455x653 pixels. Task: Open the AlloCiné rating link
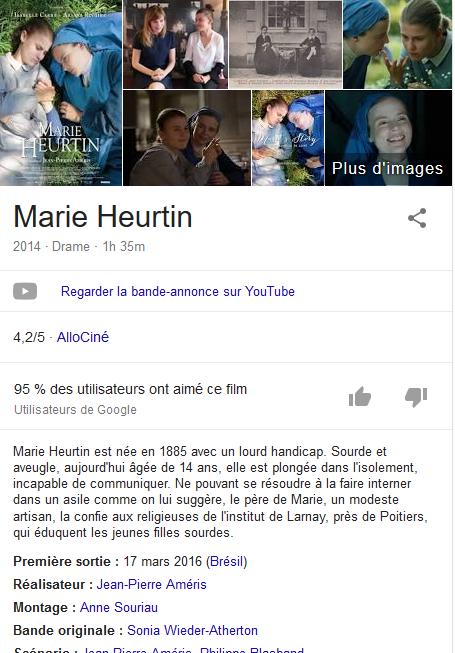coord(83,337)
